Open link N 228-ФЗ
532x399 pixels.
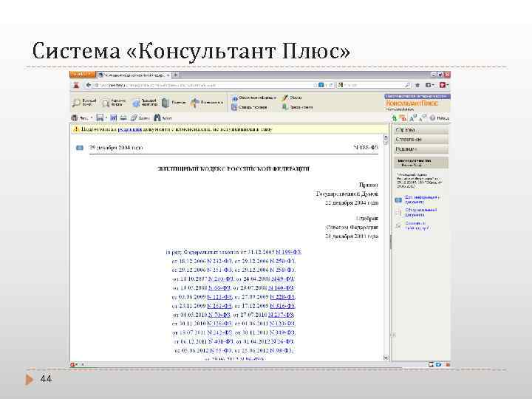click(282, 296)
